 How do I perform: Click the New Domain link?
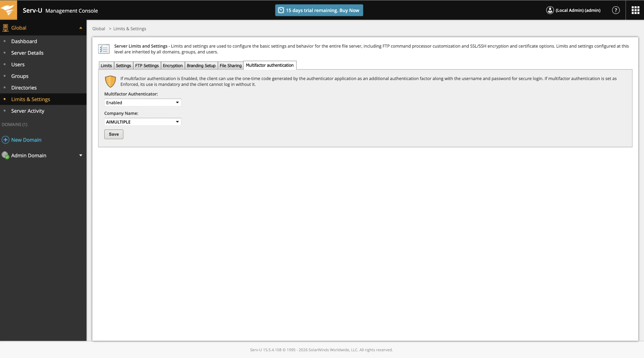(26, 140)
